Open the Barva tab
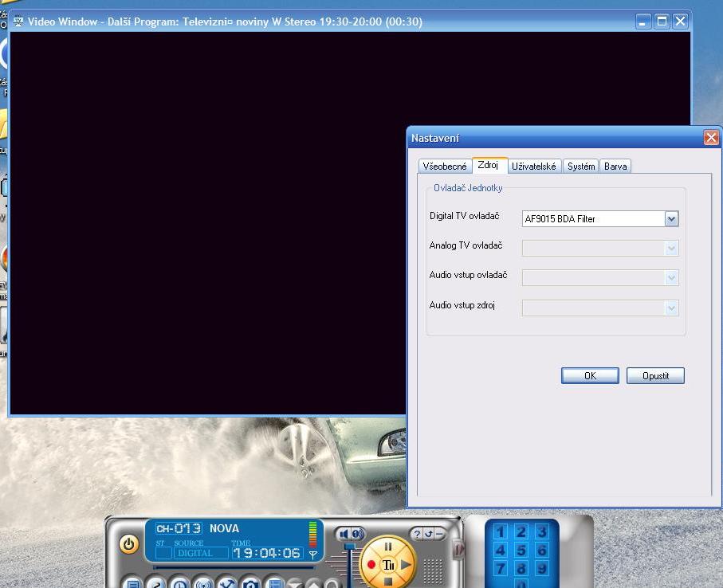723x588 pixels. pyautogui.click(x=615, y=167)
